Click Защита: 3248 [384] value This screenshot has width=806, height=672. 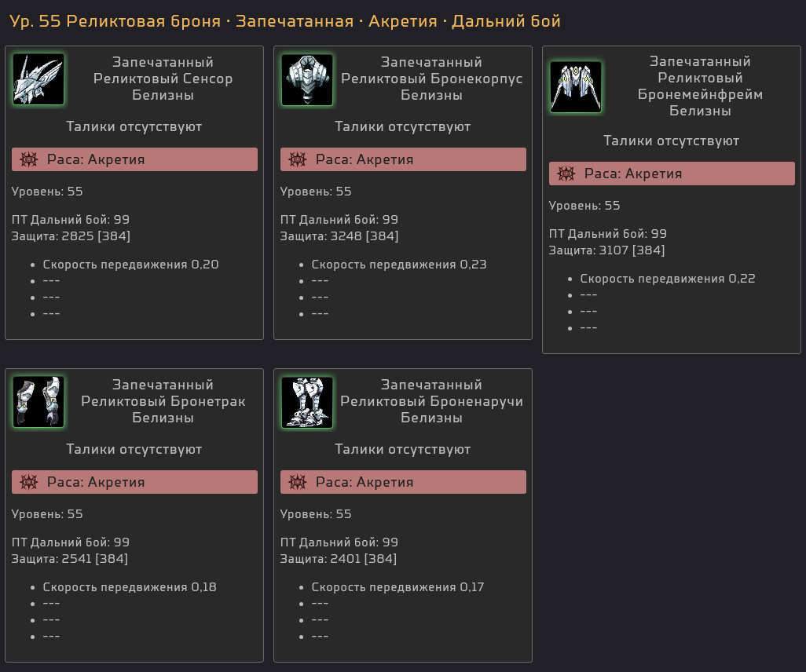[x=339, y=236]
